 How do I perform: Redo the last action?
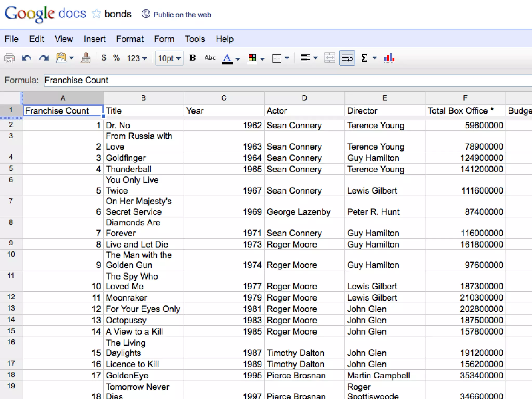coord(44,58)
